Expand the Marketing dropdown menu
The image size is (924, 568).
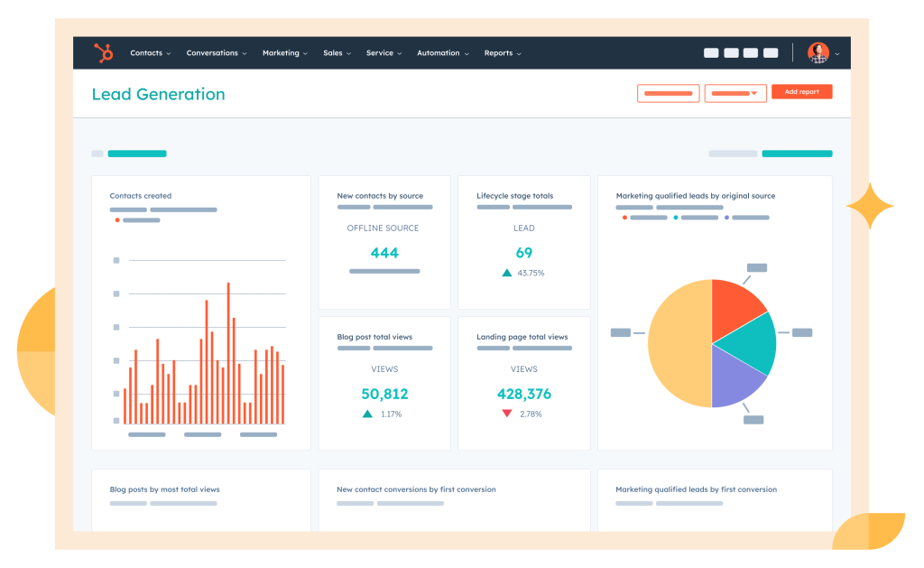pyautogui.click(x=284, y=53)
